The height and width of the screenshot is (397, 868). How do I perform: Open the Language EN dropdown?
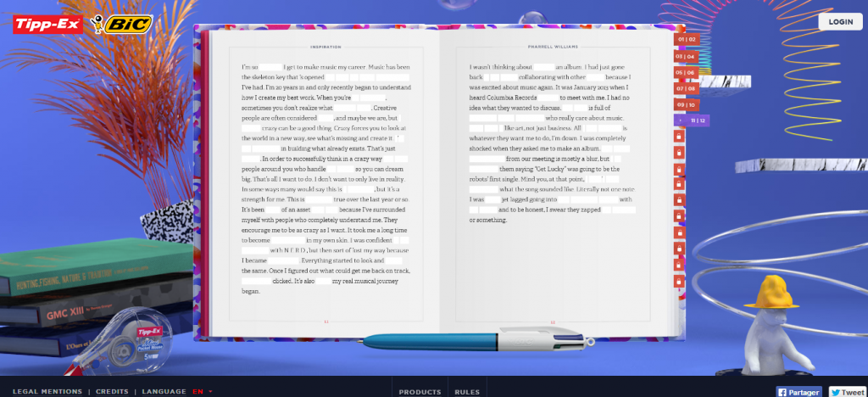coord(202,391)
